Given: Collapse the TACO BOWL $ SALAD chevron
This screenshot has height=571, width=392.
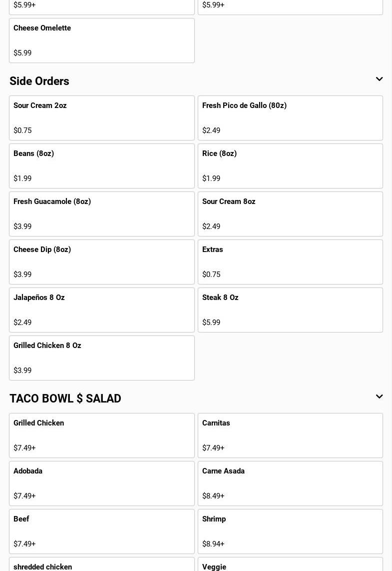Looking at the screenshot, I should click(x=379, y=397).
